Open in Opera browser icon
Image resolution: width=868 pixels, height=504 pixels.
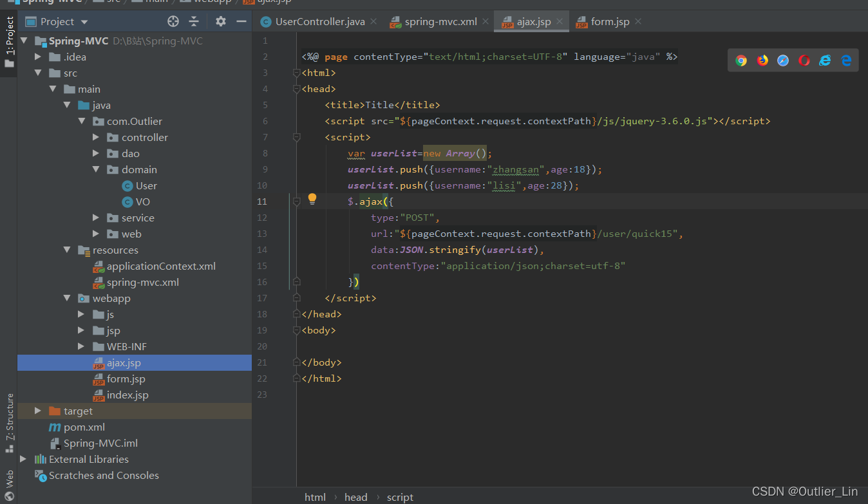click(x=804, y=61)
